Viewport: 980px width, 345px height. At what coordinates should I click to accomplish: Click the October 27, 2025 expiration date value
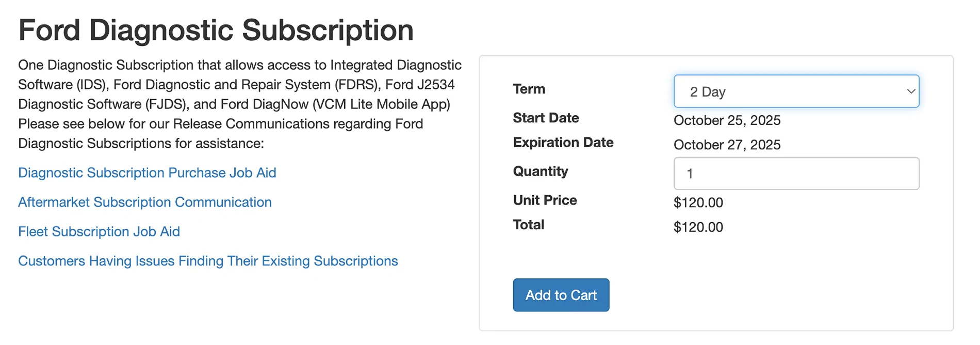[x=727, y=145]
